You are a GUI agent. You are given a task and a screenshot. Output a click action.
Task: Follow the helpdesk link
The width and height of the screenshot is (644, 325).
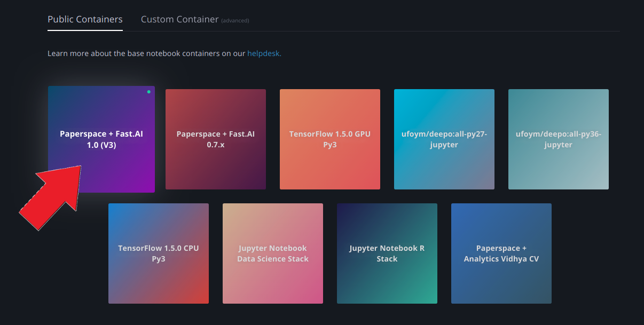[x=264, y=53]
